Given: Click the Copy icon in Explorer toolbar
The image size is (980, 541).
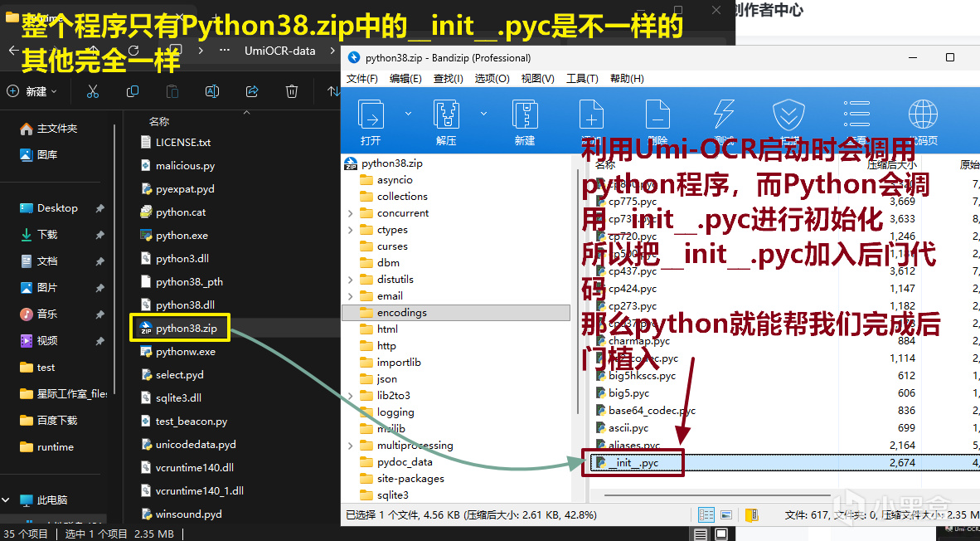Looking at the screenshot, I should click(133, 91).
